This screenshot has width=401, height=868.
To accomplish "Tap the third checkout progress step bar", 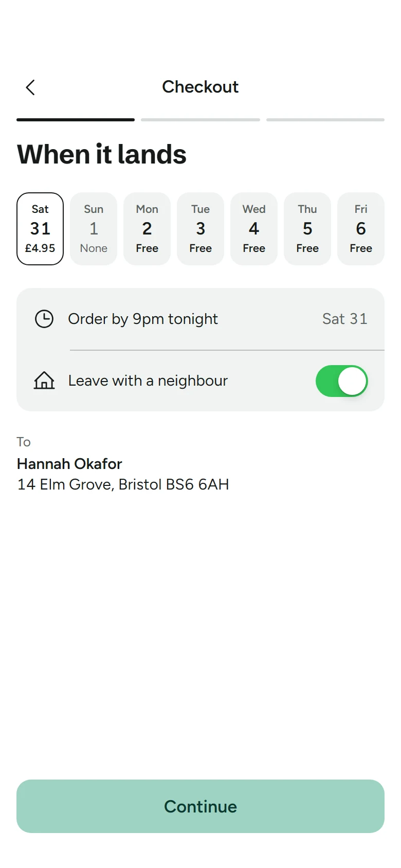I will (325, 120).
